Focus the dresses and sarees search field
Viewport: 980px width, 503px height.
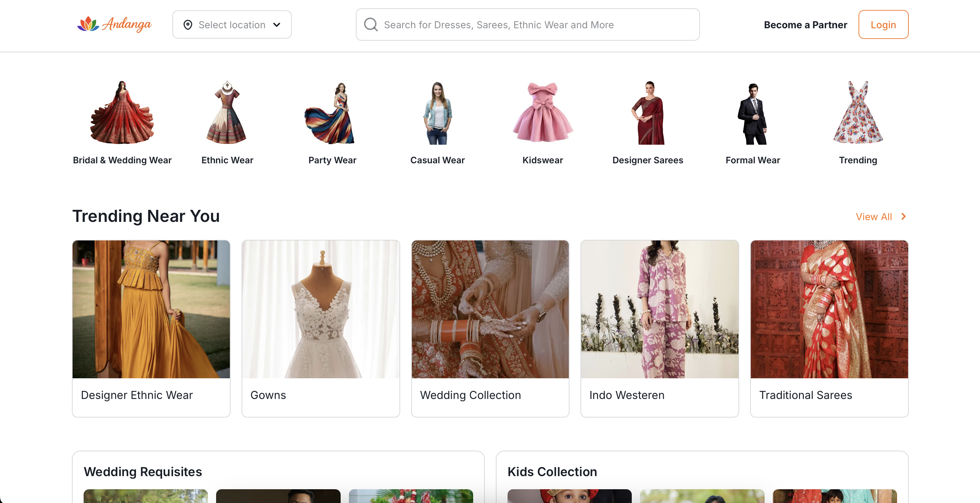coord(533,25)
